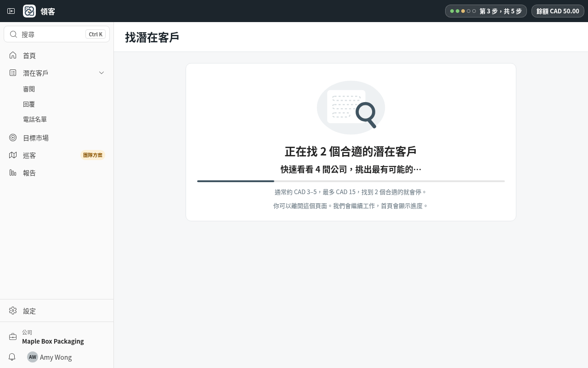This screenshot has height=368, width=588.
Task: Open 目標市場 page
Action: (57, 138)
